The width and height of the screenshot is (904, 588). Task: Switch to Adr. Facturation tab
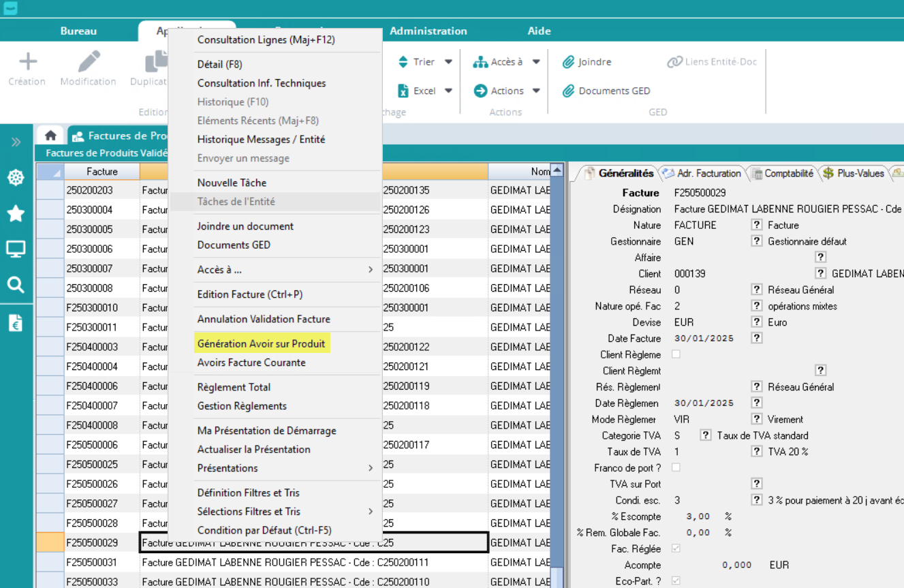tap(702, 173)
